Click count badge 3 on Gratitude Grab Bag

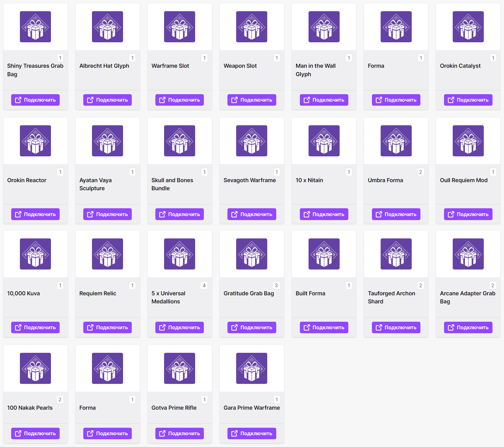(x=276, y=285)
